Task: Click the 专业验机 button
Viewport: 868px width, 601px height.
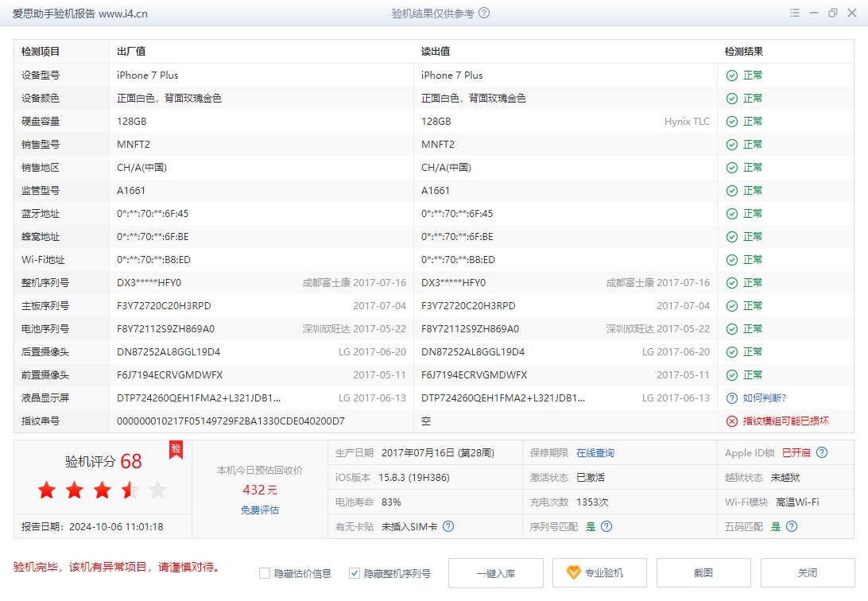Action: (x=595, y=573)
